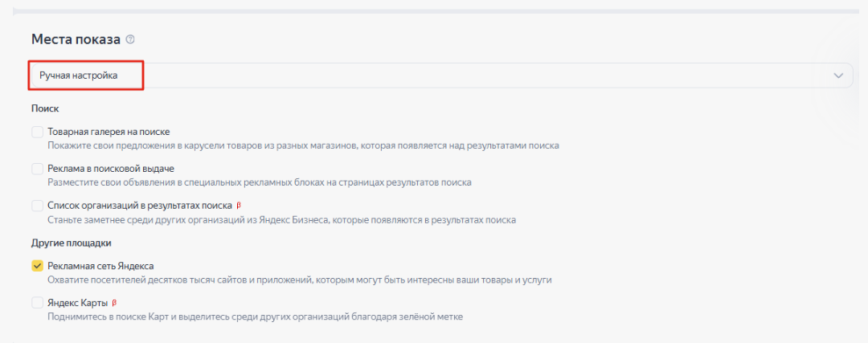Click the Места показа section heading
868x343 pixels.
point(76,40)
